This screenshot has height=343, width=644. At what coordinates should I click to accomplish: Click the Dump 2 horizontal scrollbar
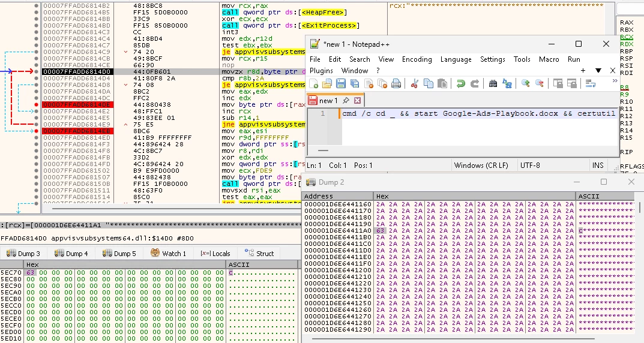[452, 339]
